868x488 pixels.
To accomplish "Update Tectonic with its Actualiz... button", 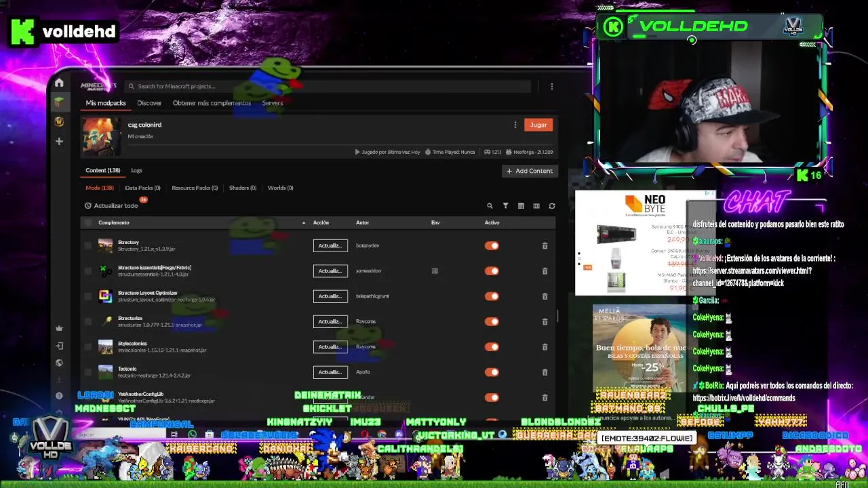I will pyautogui.click(x=330, y=372).
